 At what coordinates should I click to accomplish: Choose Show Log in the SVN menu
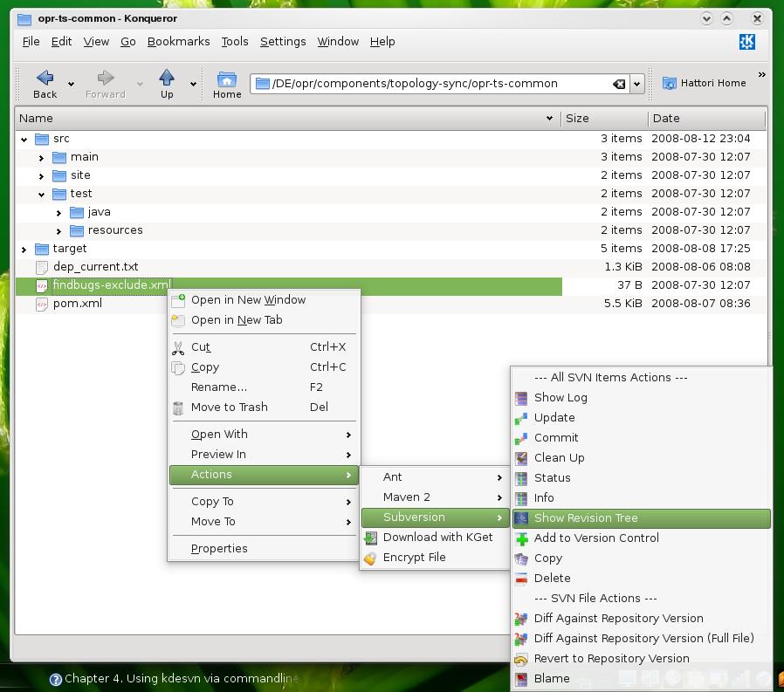(x=641, y=398)
